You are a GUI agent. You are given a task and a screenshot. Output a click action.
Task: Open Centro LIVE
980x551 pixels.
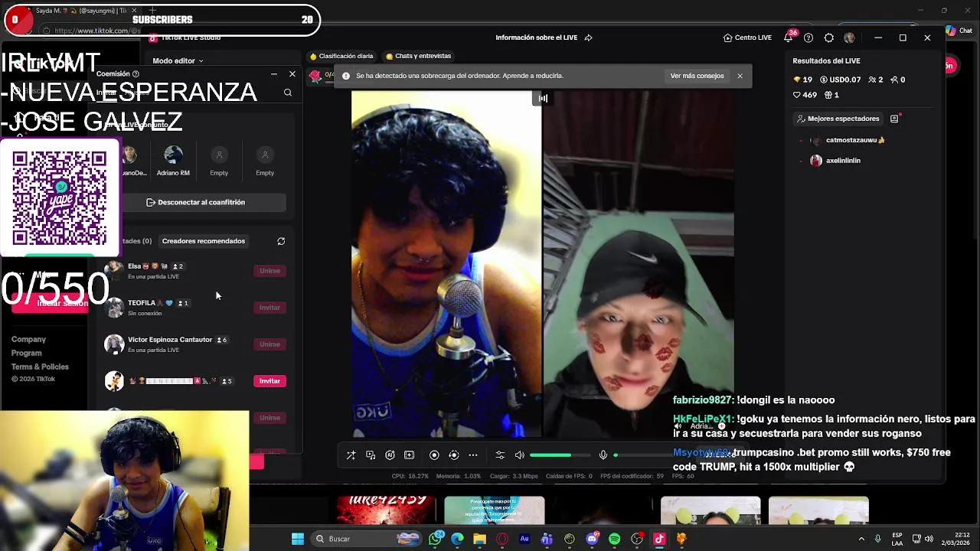click(x=747, y=37)
